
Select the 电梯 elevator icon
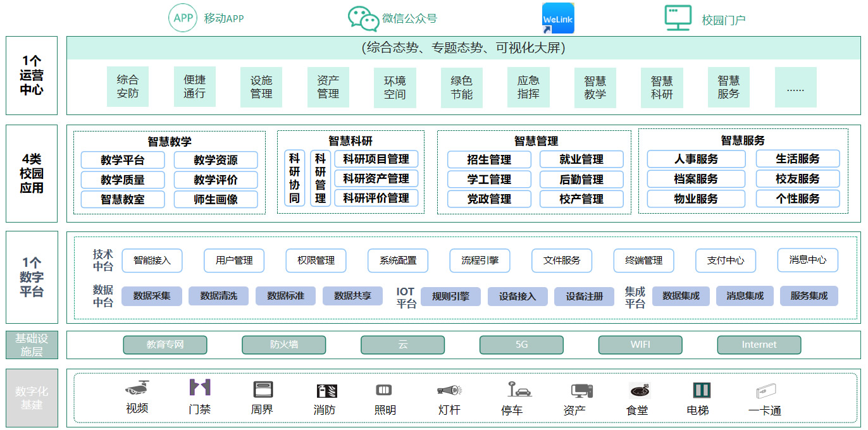pos(701,390)
